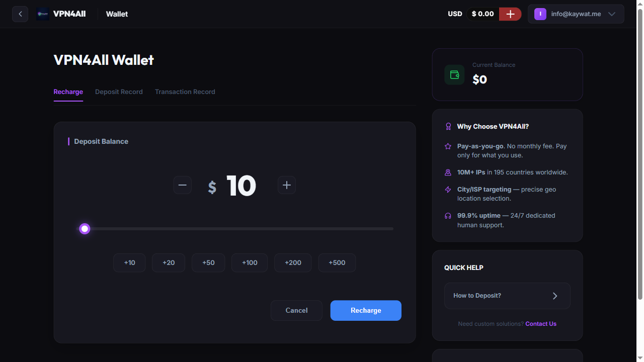Click the $ 0.00 balance in header
The height and width of the screenshot is (362, 644).
click(483, 14)
